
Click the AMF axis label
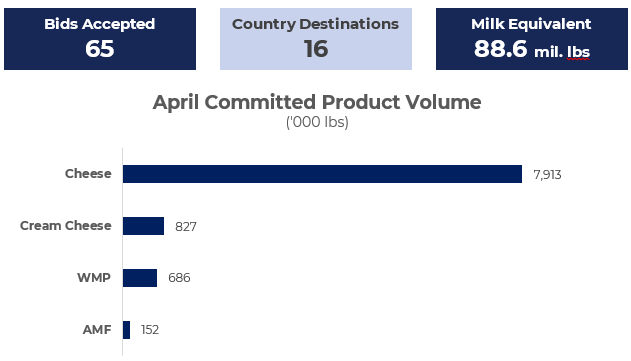[x=97, y=330]
